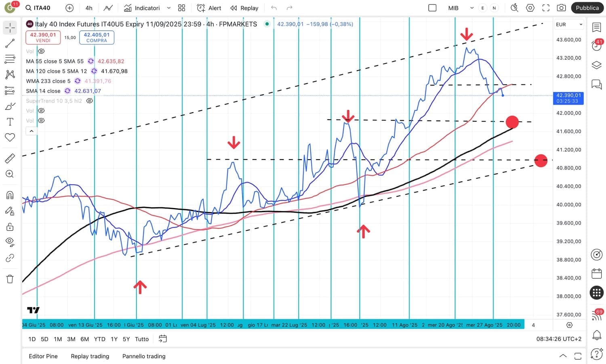The width and height of the screenshot is (606, 364).
Task: Toggle the N button in top bar
Action: point(494,8)
